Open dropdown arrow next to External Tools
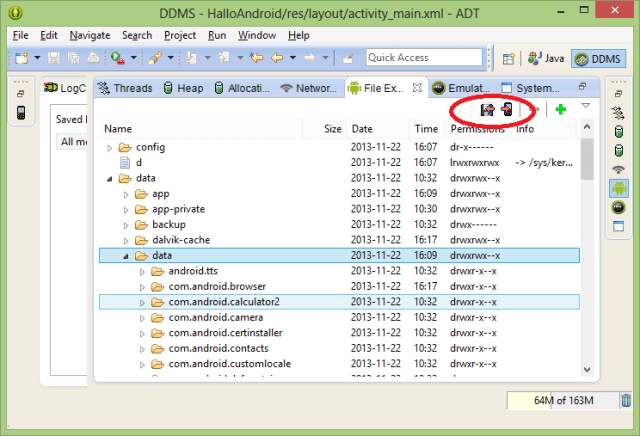The image size is (640, 436). pos(171,58)
